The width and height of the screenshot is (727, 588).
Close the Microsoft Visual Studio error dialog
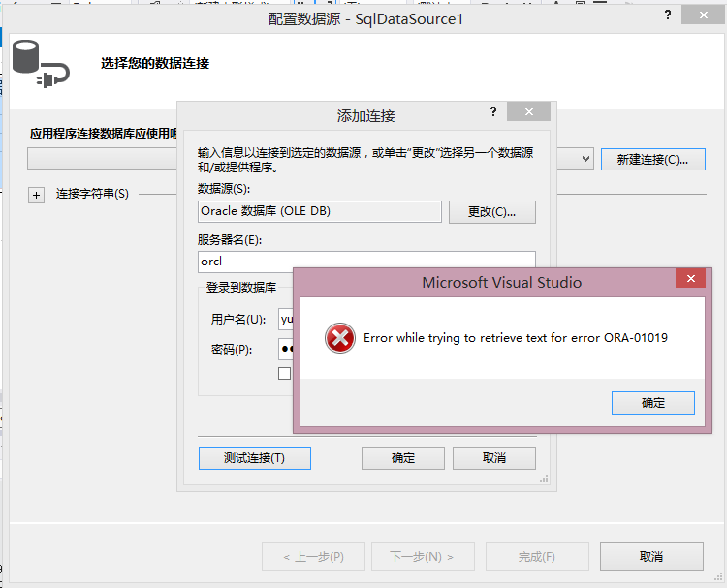pyautogui.click(x=690, y=278)
